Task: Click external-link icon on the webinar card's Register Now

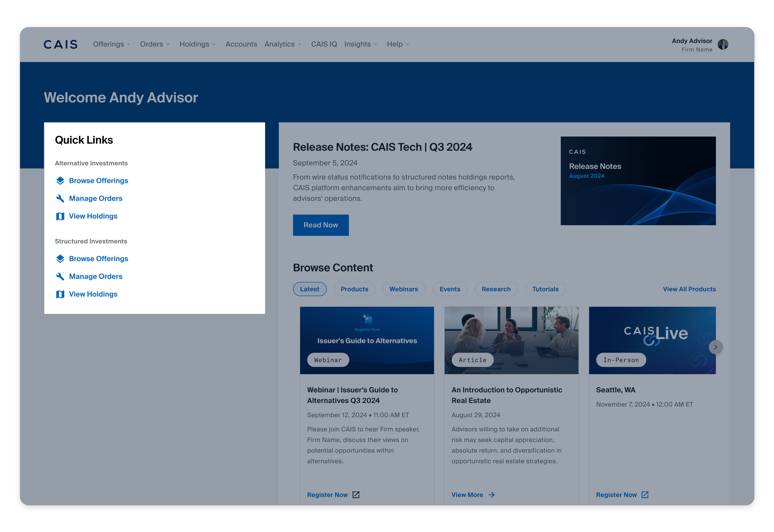Action: pos(356,495)
